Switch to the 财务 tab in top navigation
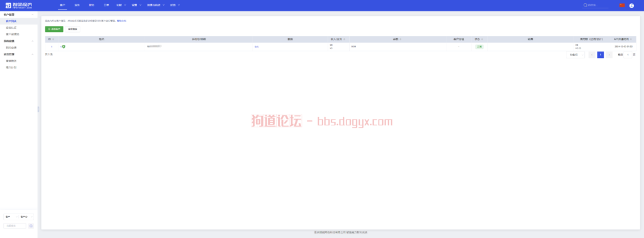 point(92,5)
